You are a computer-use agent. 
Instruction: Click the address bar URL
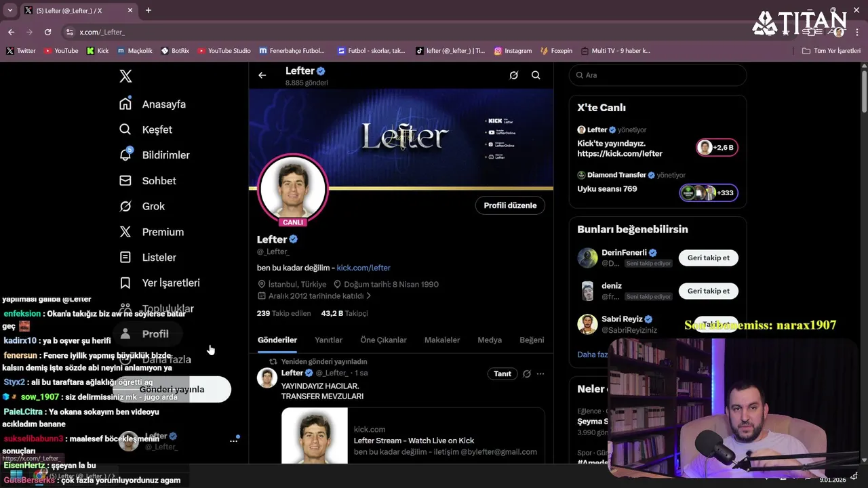pos(102,32)
